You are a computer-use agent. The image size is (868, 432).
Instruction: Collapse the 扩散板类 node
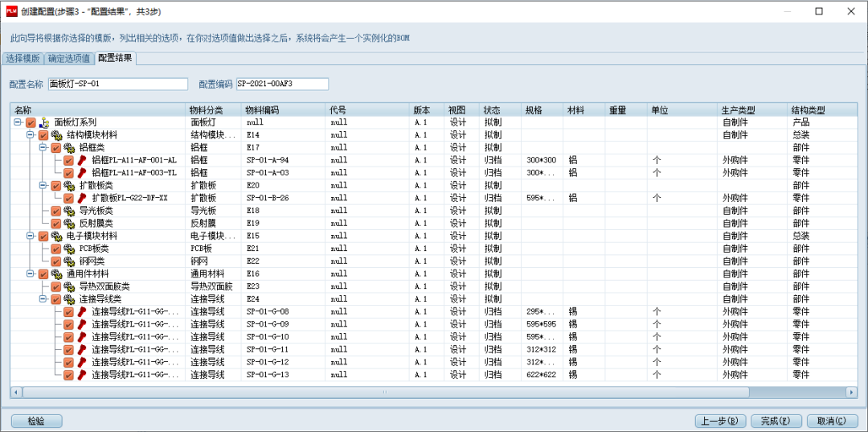(43, 186)
